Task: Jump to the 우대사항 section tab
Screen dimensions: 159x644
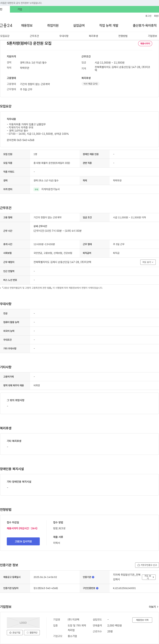Action: pyautogui.click(x=64, y=36)
